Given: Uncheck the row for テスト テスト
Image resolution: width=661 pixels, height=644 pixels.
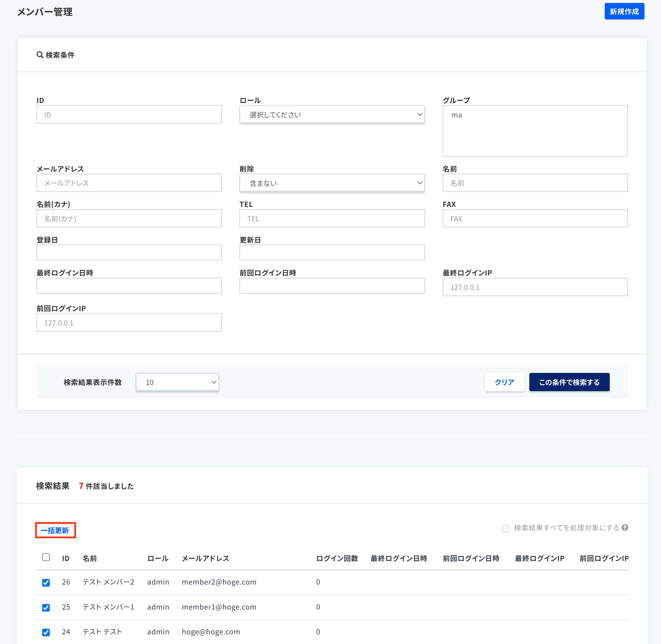Looking at the screenshot, I should tap(46, 632).
